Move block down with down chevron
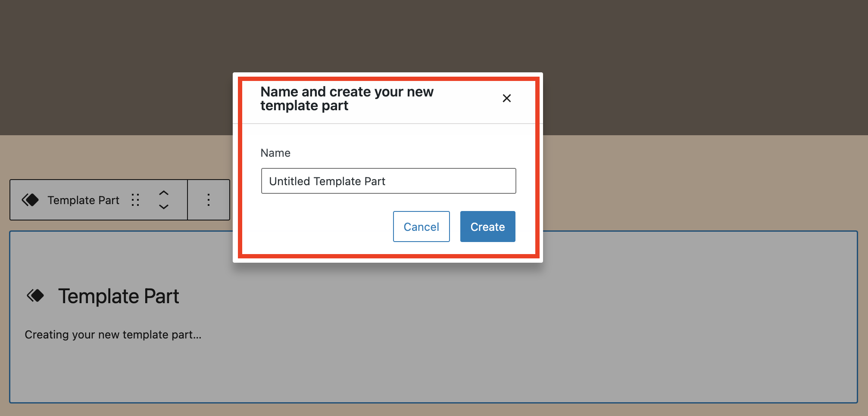Image resolution: width=868 pixels, height=416 pixels. pos(164,207)
